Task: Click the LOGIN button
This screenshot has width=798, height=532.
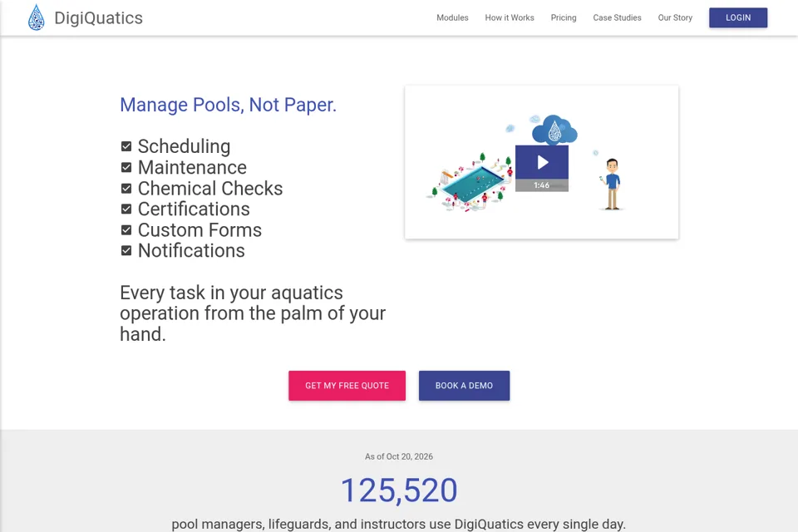Action: [x=738, y=17]
